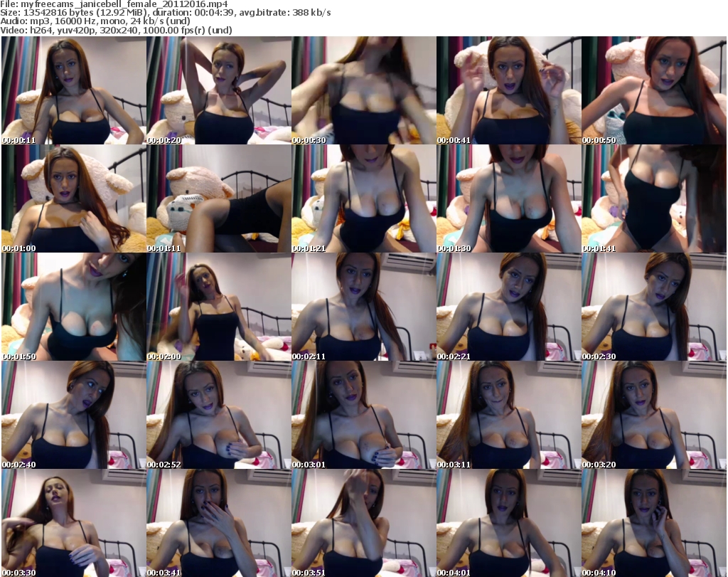This screenshot has height=577, width=728.
Task: Select the frame thumbnail stamped 00:01:21
Action: (x=364, y=198)
